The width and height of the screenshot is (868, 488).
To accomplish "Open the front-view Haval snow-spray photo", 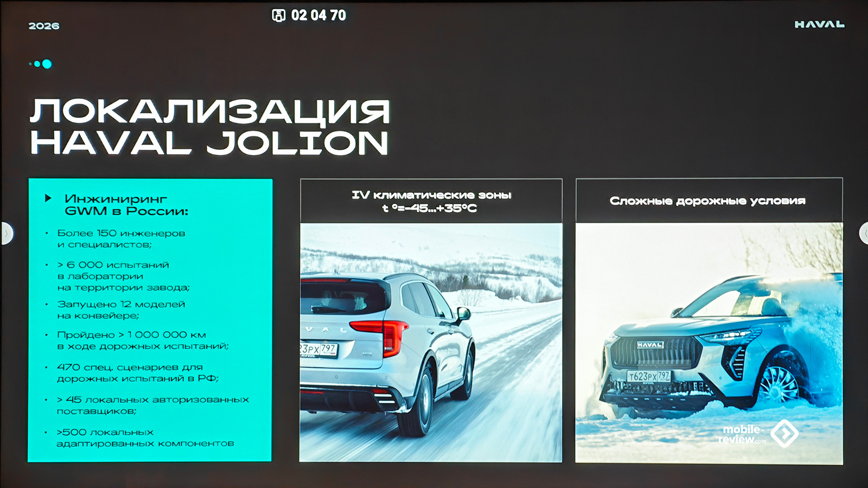I will pos(709,342).
